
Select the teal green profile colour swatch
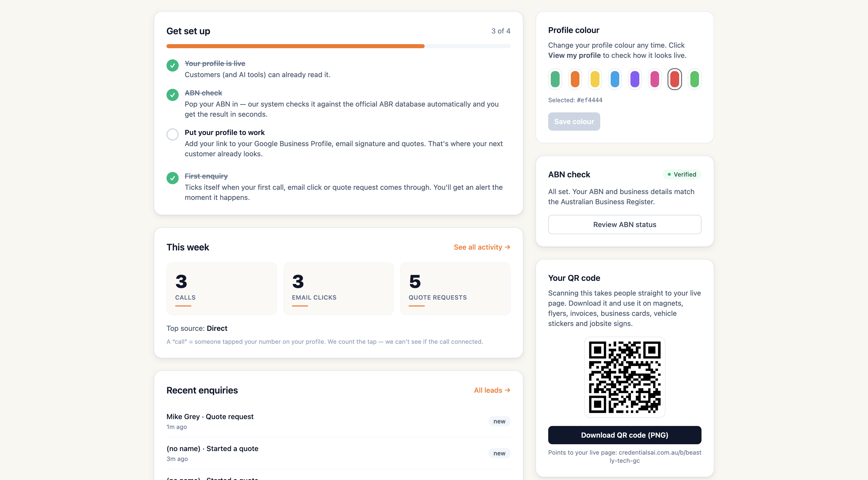point(555,79)
